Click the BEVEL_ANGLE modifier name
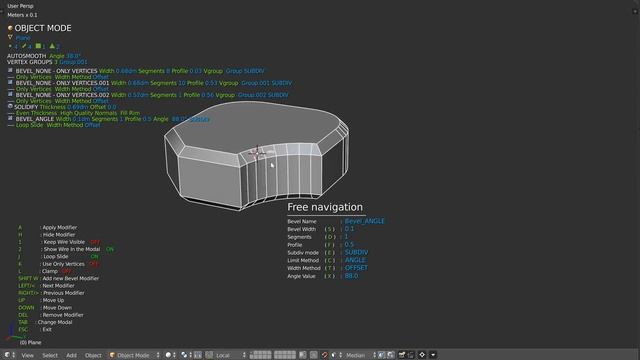640x360 pixels. tap(35, 119)
